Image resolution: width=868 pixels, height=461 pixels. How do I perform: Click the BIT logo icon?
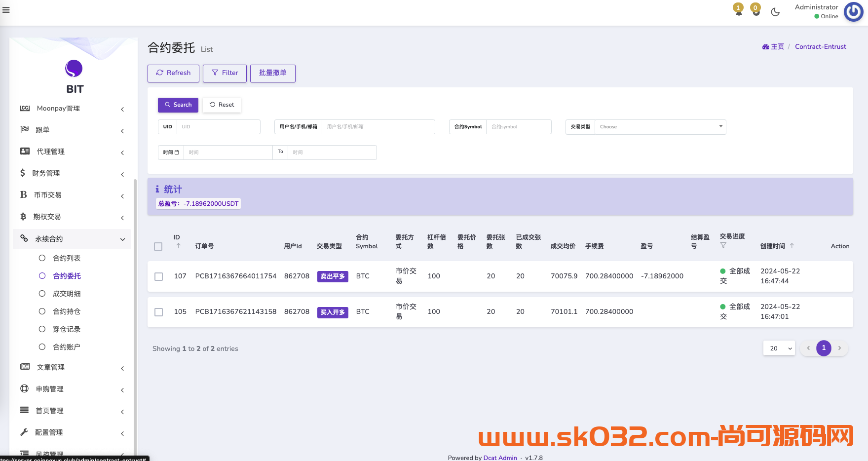tap(74, 69)
